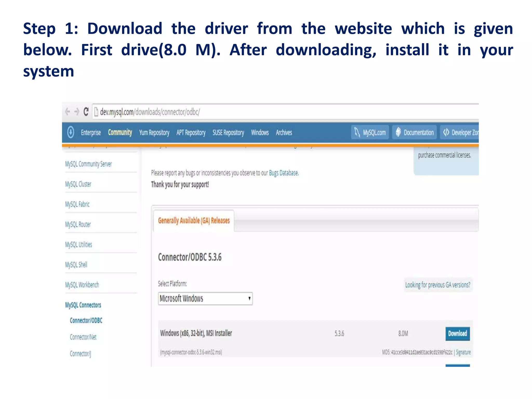Image resolution: width=532 pixels, height=399 pixels.
Task: Open the Windows menu item
Action: click(x=260, y=132)
